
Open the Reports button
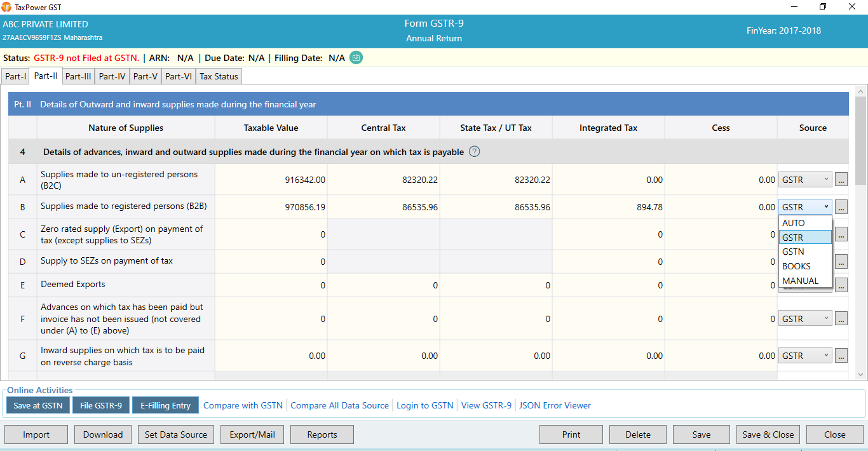(x=322, y=434)
